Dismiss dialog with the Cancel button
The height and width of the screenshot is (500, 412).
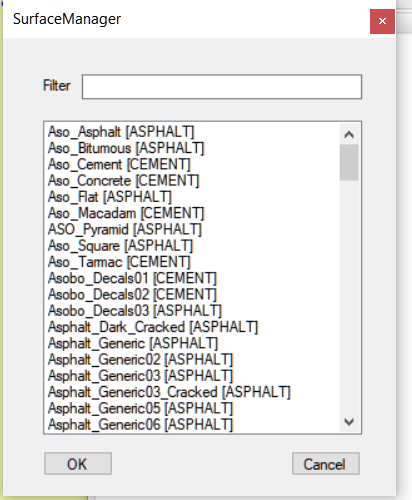[326, 464]
